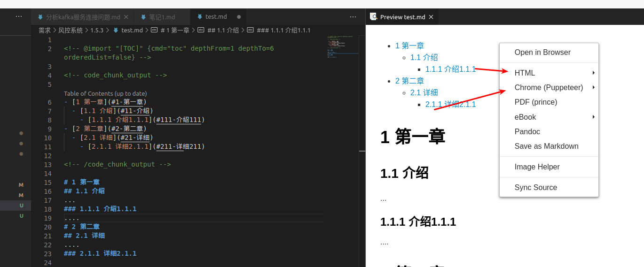The height and width of the screenshot is (267, 644).
Task: Click submenu arrow next to HTML
Action: point(594,73)
